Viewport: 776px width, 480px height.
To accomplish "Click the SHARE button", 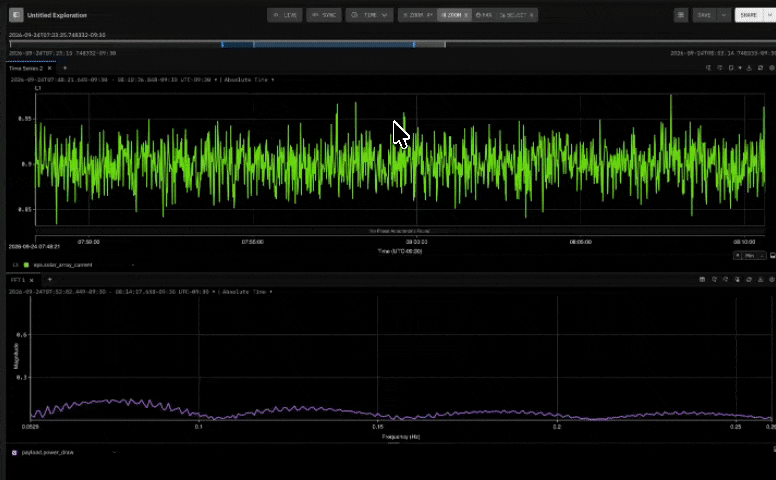I will tap(749, 15).
